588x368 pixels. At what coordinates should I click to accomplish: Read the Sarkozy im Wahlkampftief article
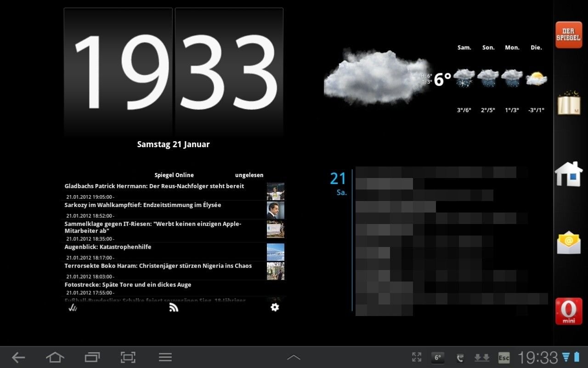[x=143, y=205]
